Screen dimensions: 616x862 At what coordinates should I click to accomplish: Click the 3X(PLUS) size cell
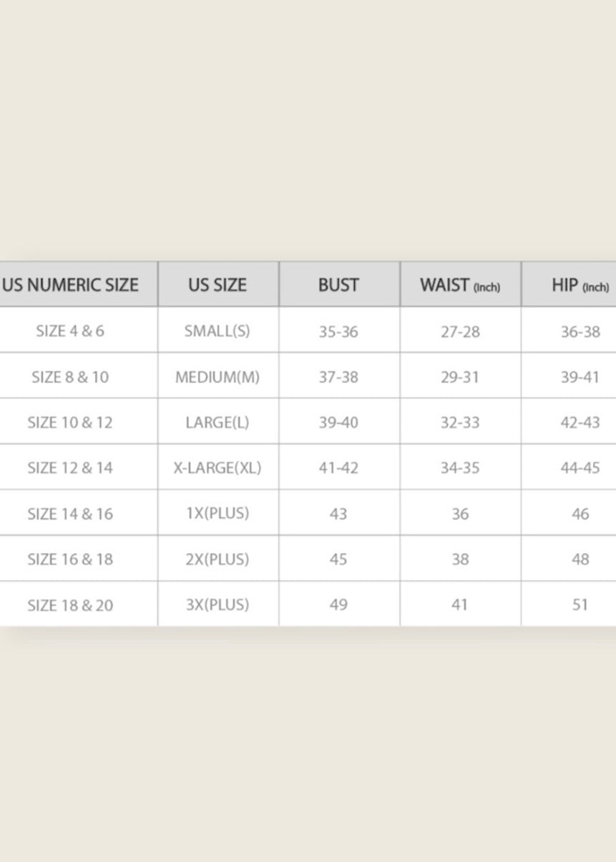[x=217, y=604]
